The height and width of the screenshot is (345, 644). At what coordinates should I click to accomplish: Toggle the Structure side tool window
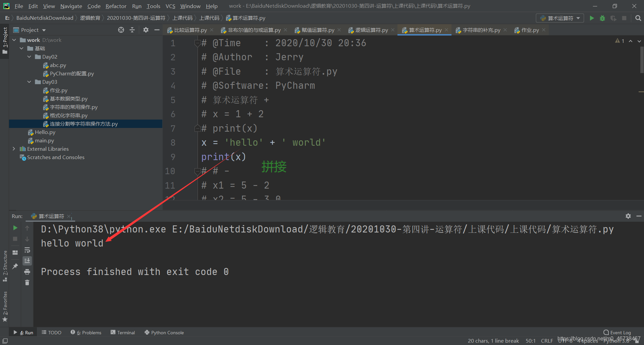coord(5,266)
